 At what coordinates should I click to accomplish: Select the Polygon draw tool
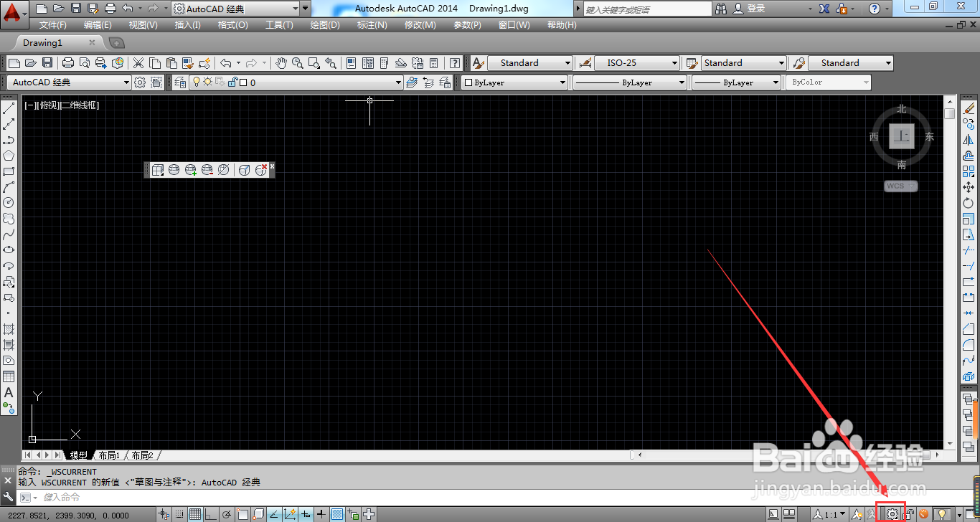point(9,156)
